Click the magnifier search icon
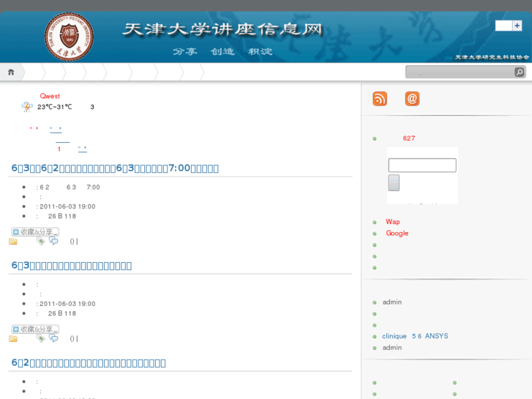532x399 pixels. click(519, 72)
